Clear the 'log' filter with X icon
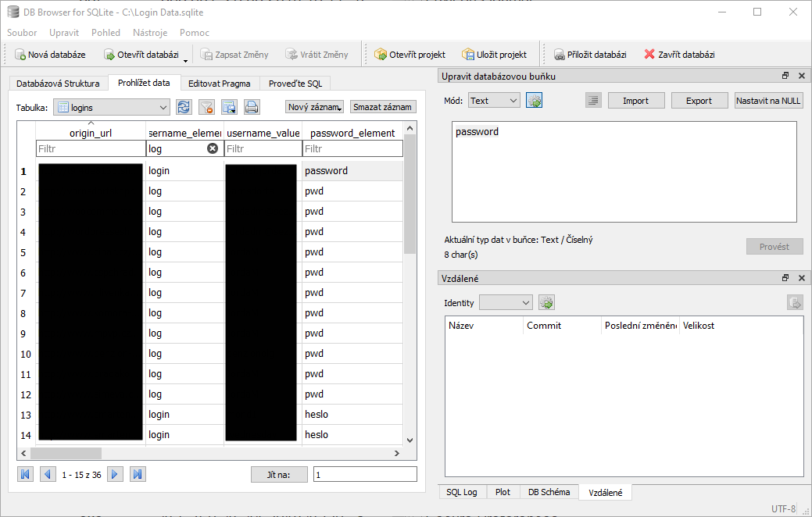 pyautogui.click(x=213, y=148)
